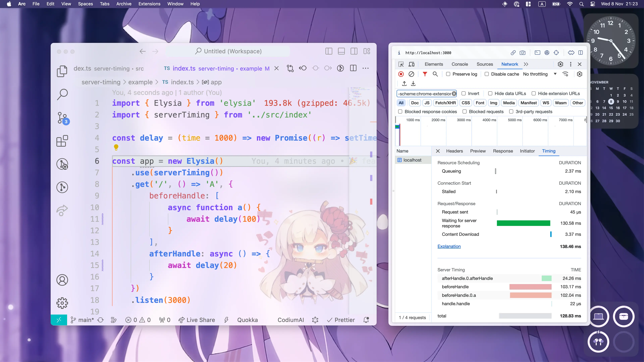644x362 pixels.
Task: Click the Explanation link in Timing panel
Action: click(x=449, y=246)
